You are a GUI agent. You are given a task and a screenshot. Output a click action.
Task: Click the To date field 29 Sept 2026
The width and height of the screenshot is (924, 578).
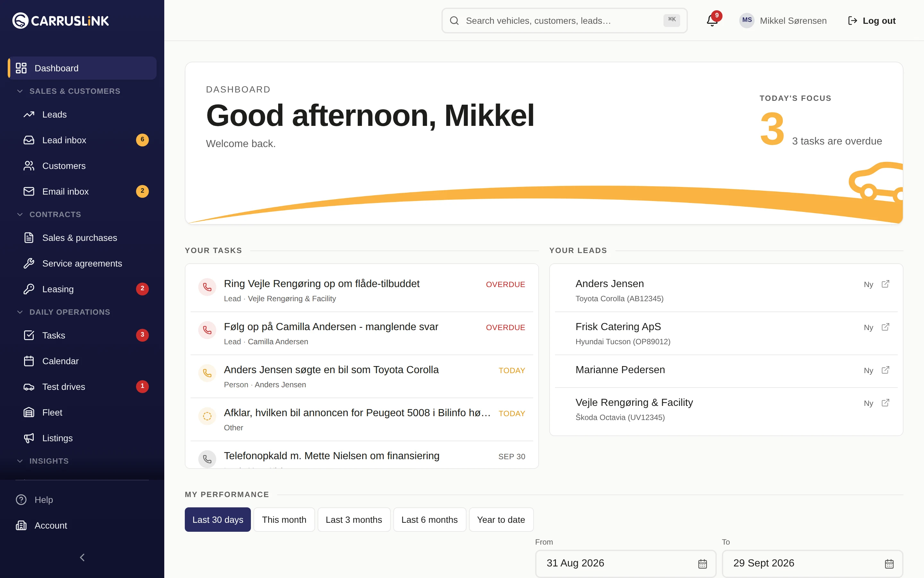click(x=812, y=564)
